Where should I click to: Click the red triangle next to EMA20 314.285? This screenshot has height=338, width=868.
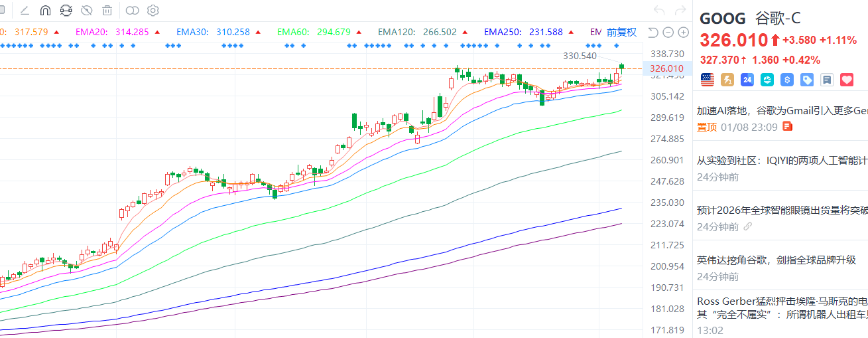click(x=157, y=32)
